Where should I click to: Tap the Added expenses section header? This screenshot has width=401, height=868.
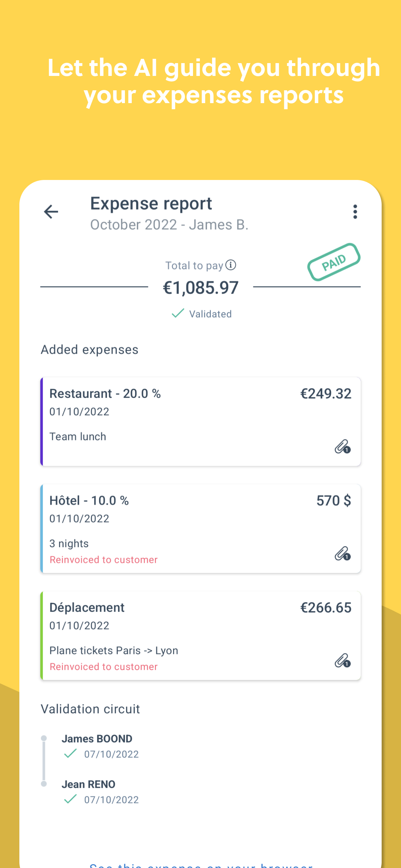pyautogui.click(x=90, y=350)
